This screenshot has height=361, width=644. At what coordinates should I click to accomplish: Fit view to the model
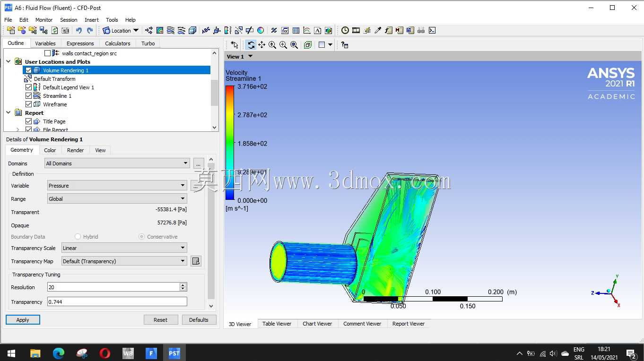[x=294, y=45]
